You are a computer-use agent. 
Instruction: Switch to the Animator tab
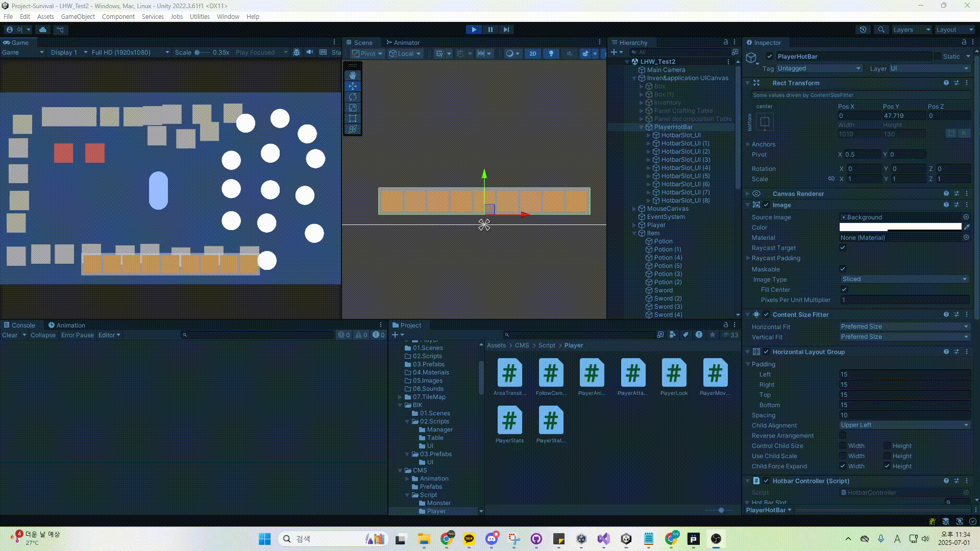click(403, 42)
